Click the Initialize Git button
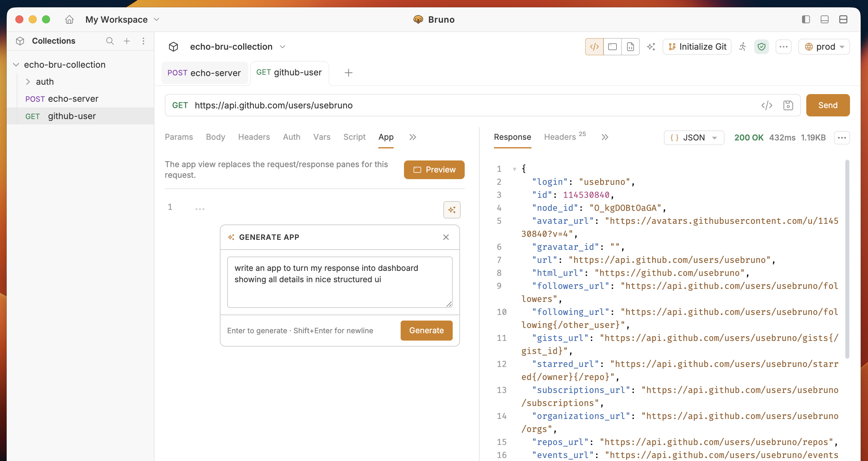868x461 pixels. (697, 46)
